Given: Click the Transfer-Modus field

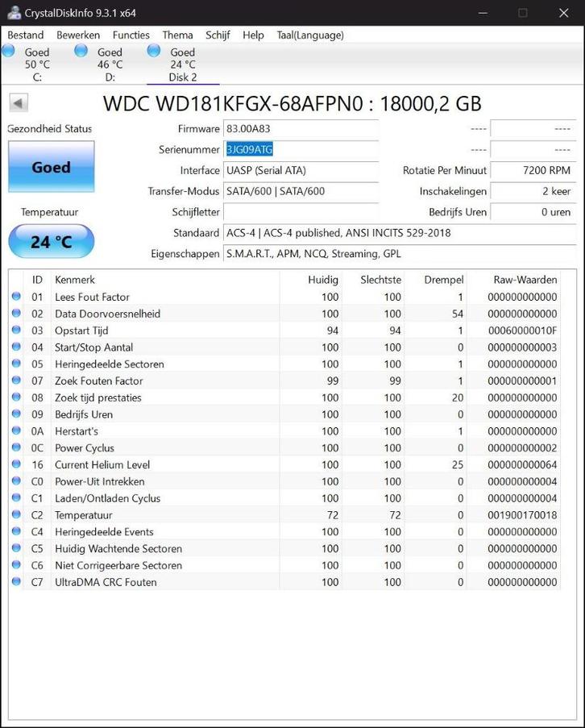Looking at the screenshot, I should point(301,191).
